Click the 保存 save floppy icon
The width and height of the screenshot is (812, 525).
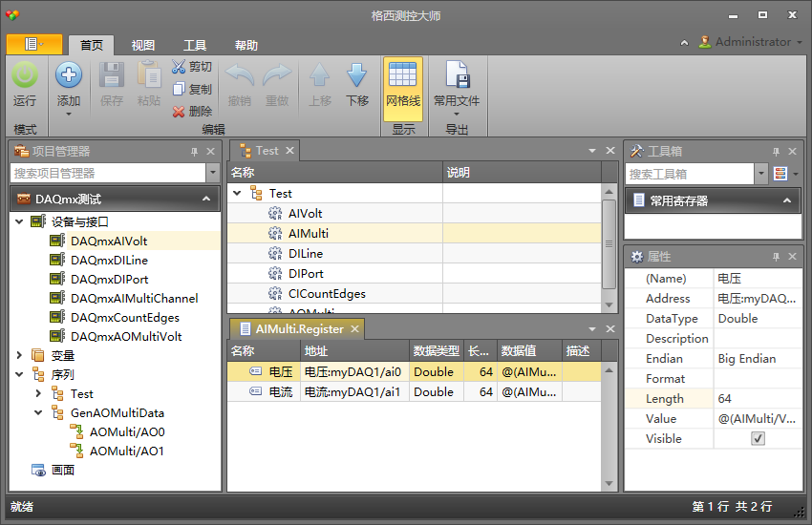(x=112, y=75)
